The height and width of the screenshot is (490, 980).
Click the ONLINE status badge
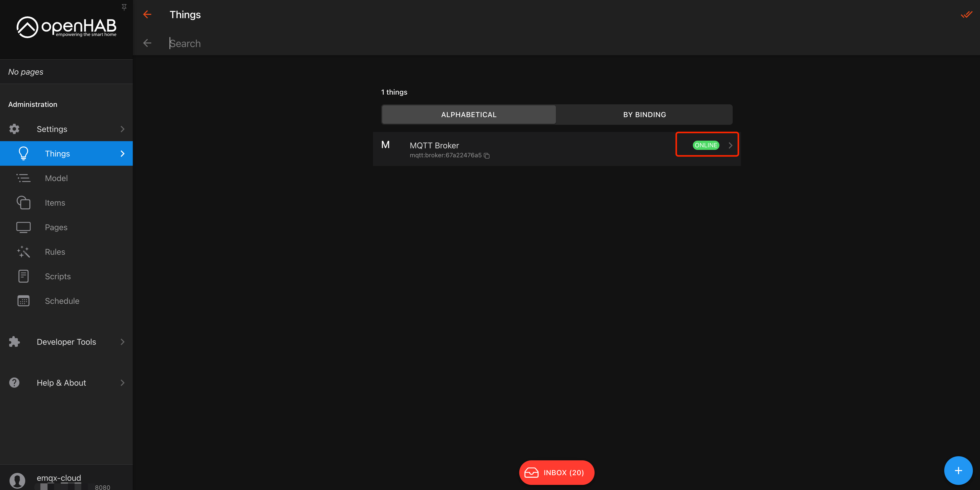[706, 145]
